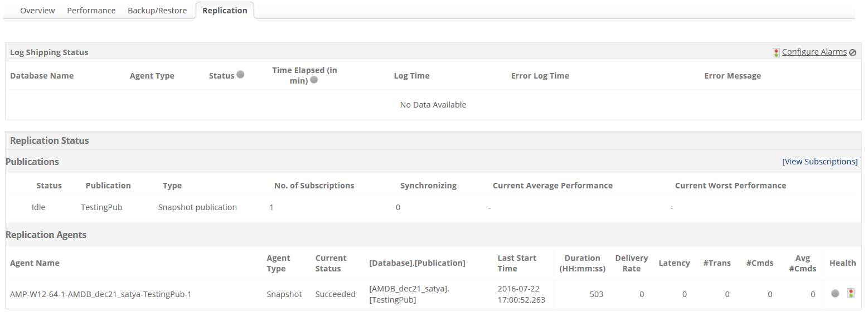Viewport: 868px width, 316px height.
Task: Open the Performance tab
Action: [91, 11]
